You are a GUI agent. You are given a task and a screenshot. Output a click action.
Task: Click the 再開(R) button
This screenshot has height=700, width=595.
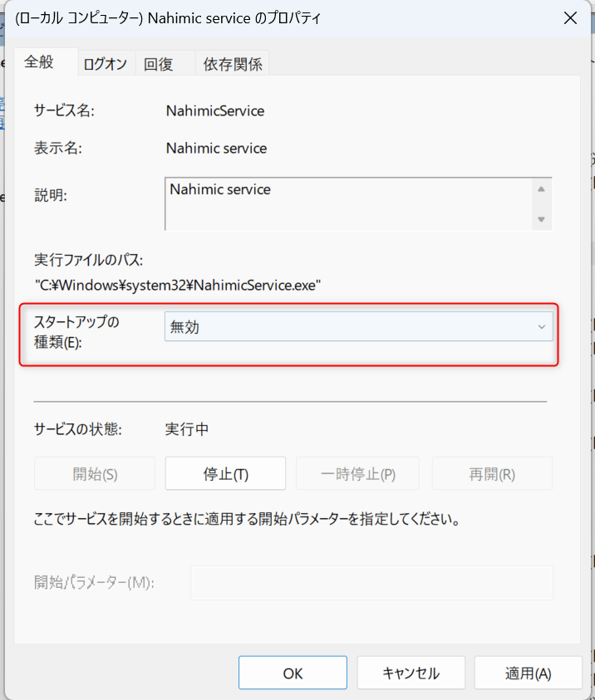tap(492, 473)
